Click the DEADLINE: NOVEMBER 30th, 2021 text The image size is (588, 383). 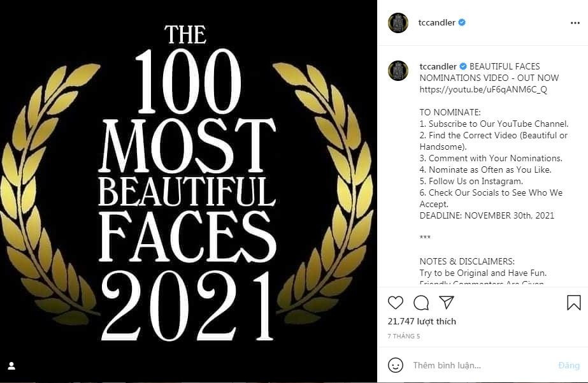[487, 215]
